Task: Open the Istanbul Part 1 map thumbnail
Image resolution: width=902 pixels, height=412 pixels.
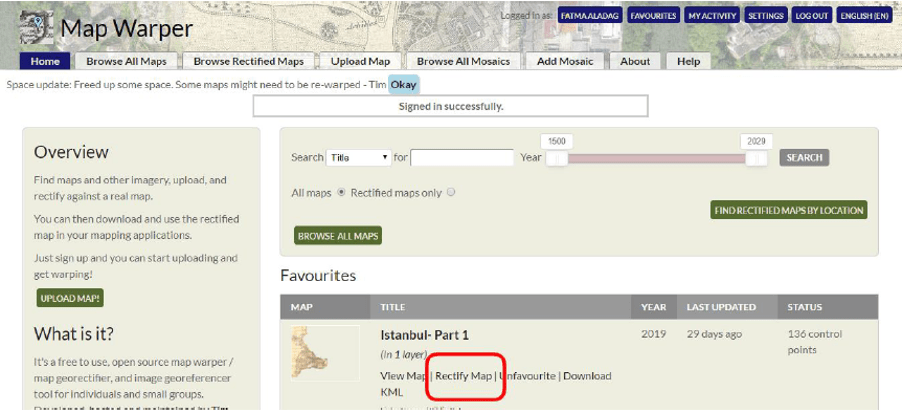Action: tap(325, 352)
